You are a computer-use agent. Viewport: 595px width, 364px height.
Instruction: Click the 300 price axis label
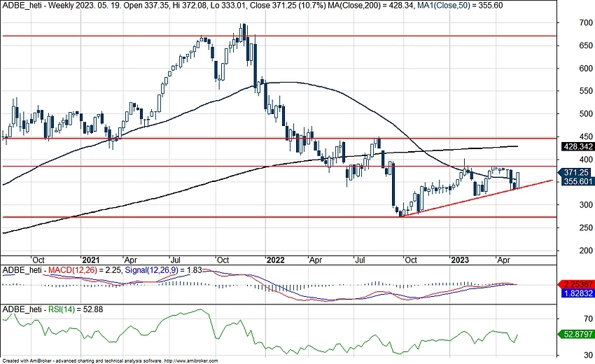[586, 204]
